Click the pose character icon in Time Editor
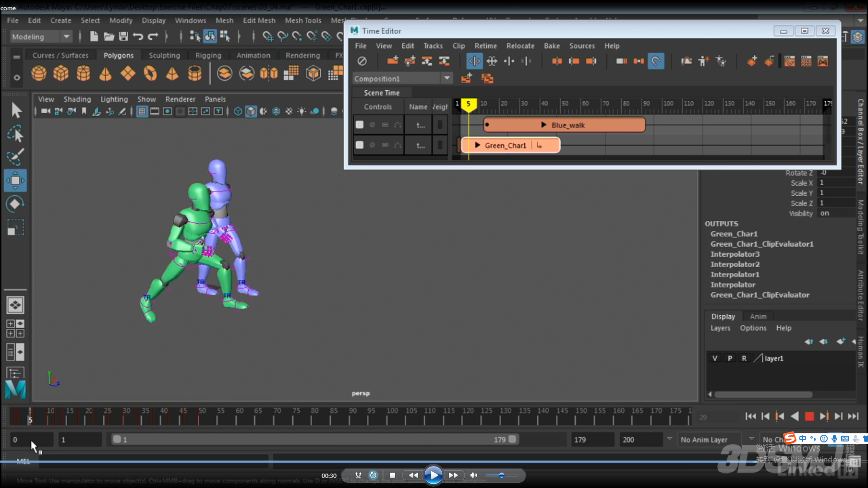 point(703,61)
